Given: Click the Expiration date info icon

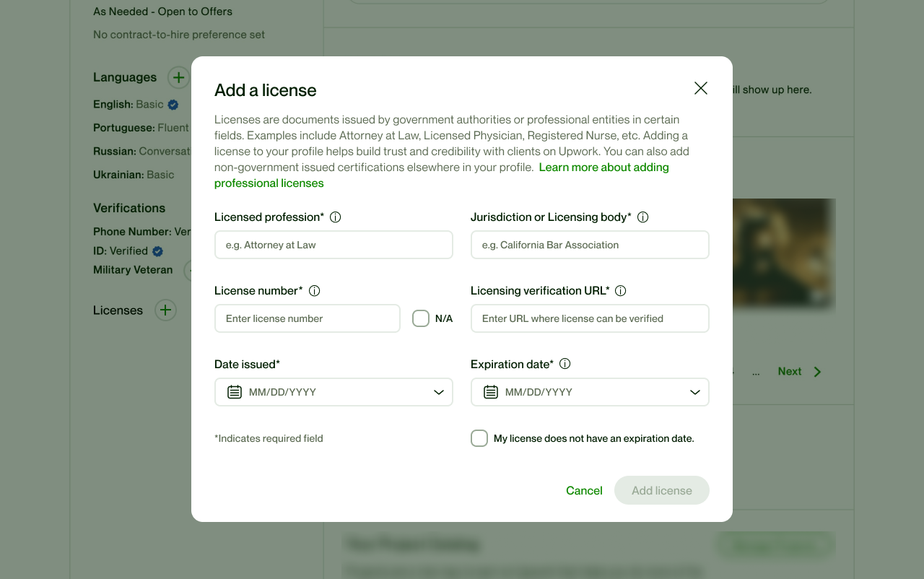Looking at the screenshot, I should (565, 364).
